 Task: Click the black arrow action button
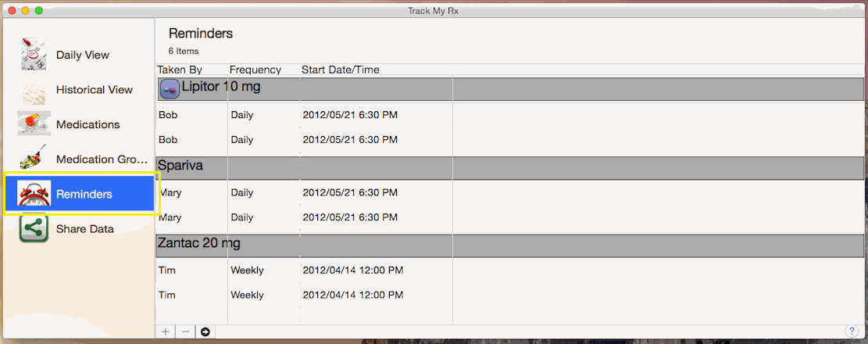205,331
